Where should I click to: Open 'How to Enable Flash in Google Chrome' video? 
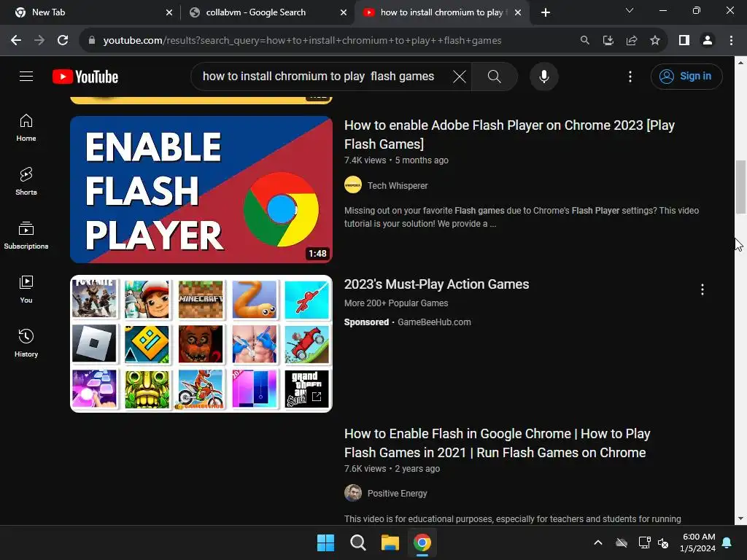click(x=497, y=443)
